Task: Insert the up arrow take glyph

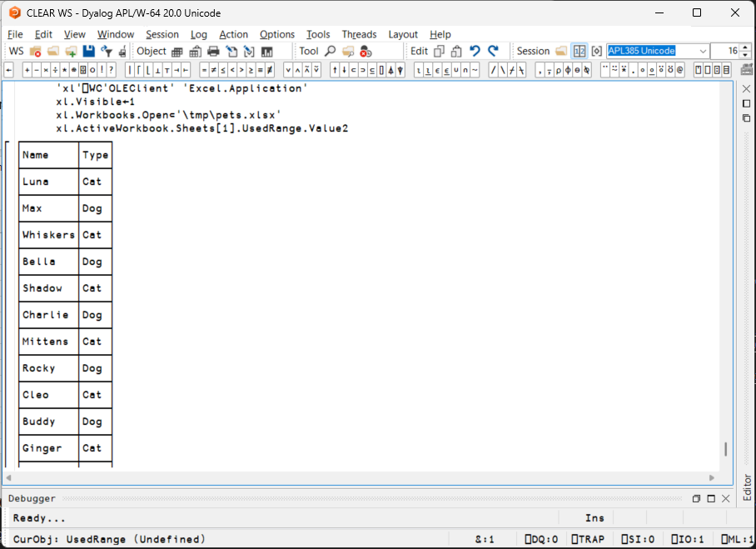Action: pyautogui.click(x=335, y=71)
